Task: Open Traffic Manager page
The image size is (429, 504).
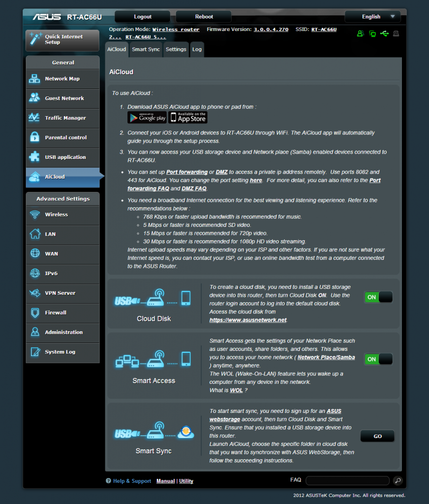Action: (62, 118)
